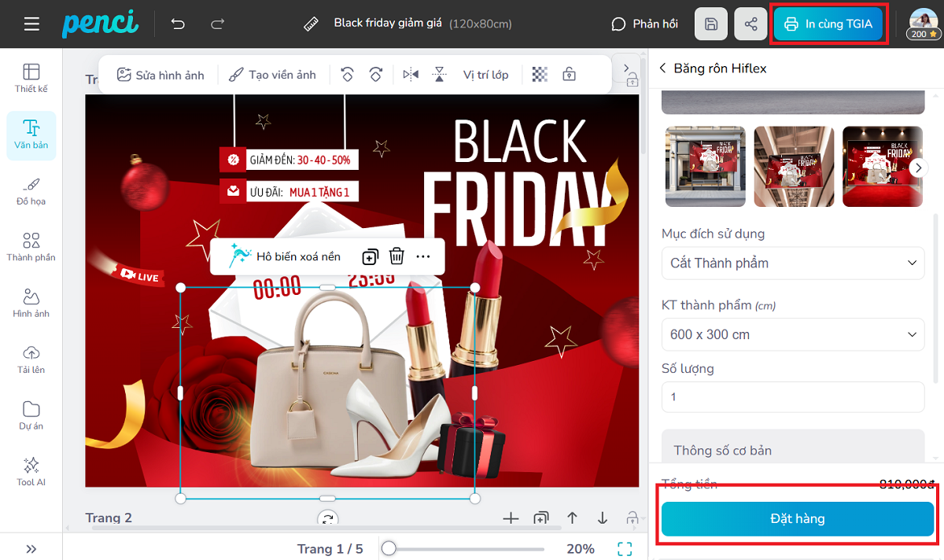The width and height of the screenshot is (944, 560).
Task: Flip image horizontally icon
Action: click(x=411, y=75)
